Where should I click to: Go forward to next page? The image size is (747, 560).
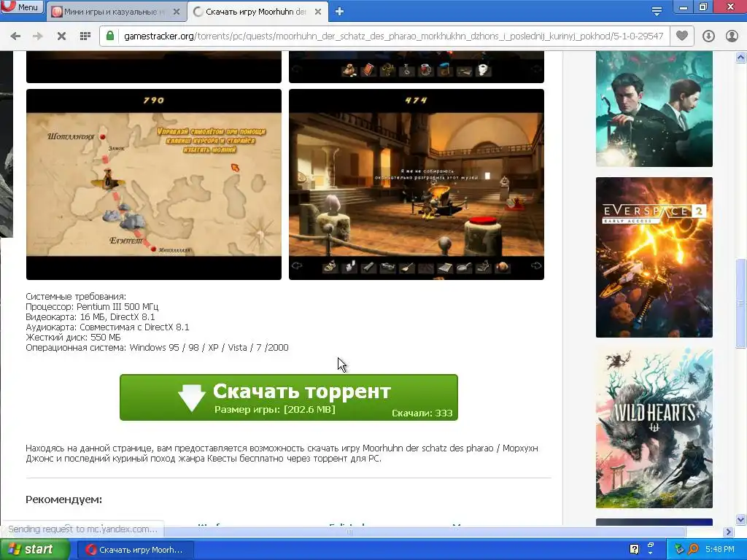click(x=38, y=36)
